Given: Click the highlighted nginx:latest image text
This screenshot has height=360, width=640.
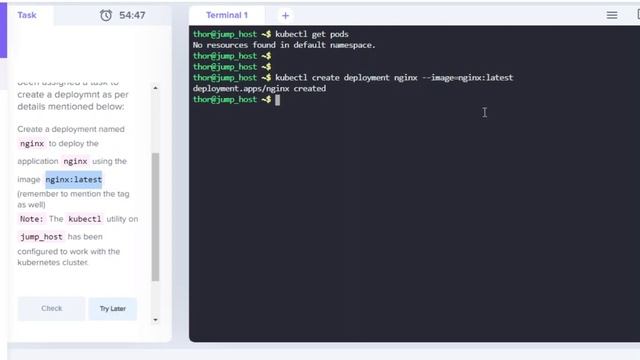Looking at the screenshot, I should pos(73,180).
